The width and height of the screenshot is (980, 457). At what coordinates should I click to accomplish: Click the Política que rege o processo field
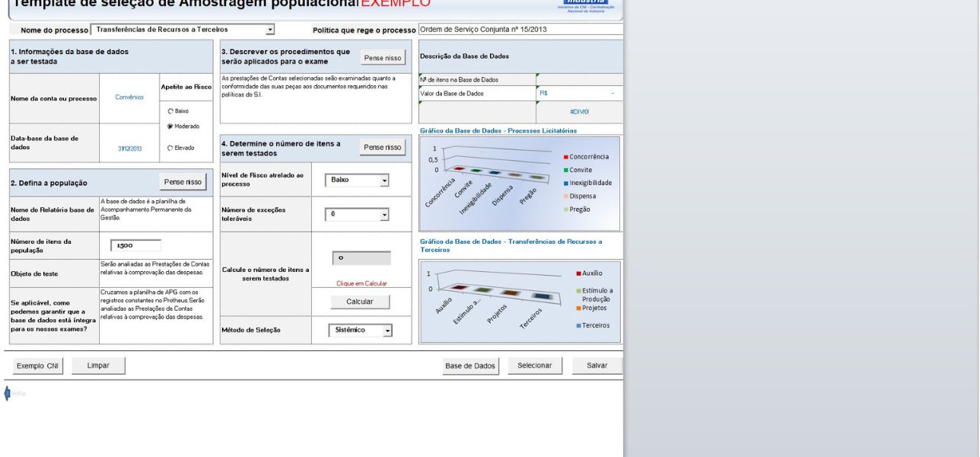pos(520,30)
